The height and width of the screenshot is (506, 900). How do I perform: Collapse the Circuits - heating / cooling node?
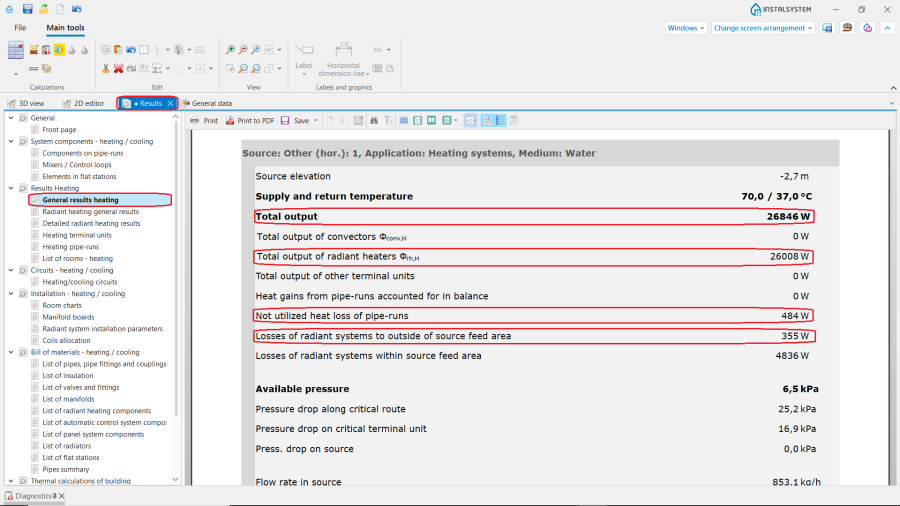point(11,270)
